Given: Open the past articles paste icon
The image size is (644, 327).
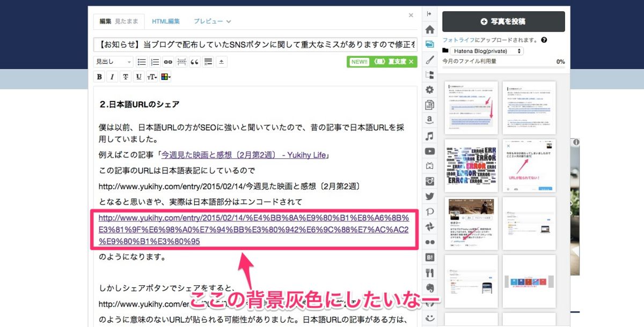Looking at the screenshot, I should tap(429, 105).
